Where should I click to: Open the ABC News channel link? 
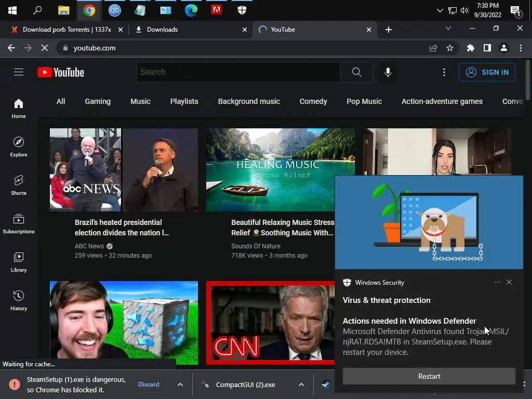[89, 246]
